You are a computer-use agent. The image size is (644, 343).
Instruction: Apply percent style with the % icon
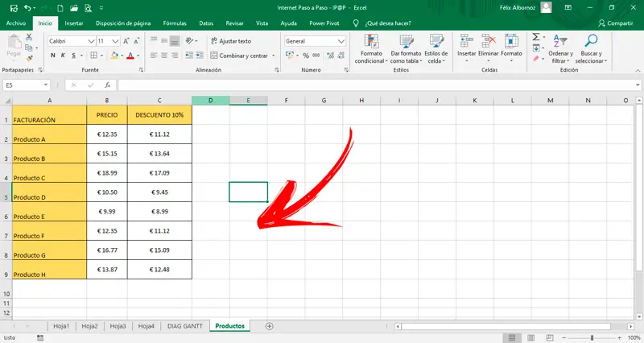306,56
